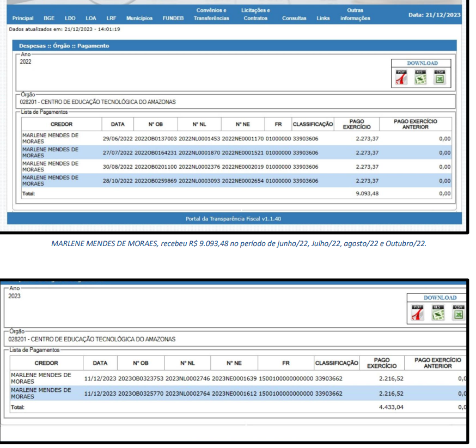The height and width of the screenshot is (448, 476).
Task: Click the DOWNLOAD label in the 2023 panel
Action: [440, 298]
